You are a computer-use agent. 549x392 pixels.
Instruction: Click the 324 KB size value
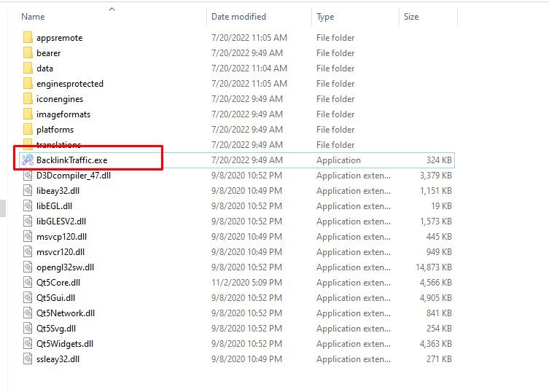[x=439, y=160]
